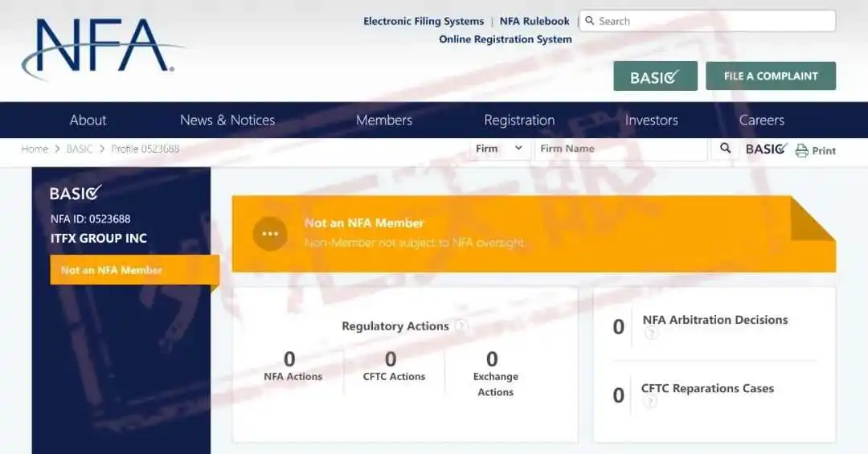This screenshot has height=454, width=868.
Task: Open the About menu
Action: click(88, 120)
